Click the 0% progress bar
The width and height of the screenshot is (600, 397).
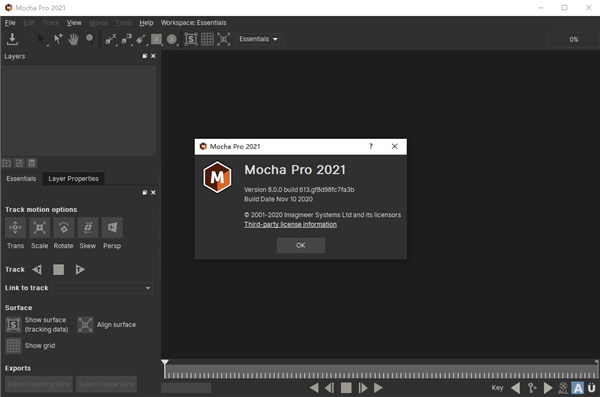[574, 39]
